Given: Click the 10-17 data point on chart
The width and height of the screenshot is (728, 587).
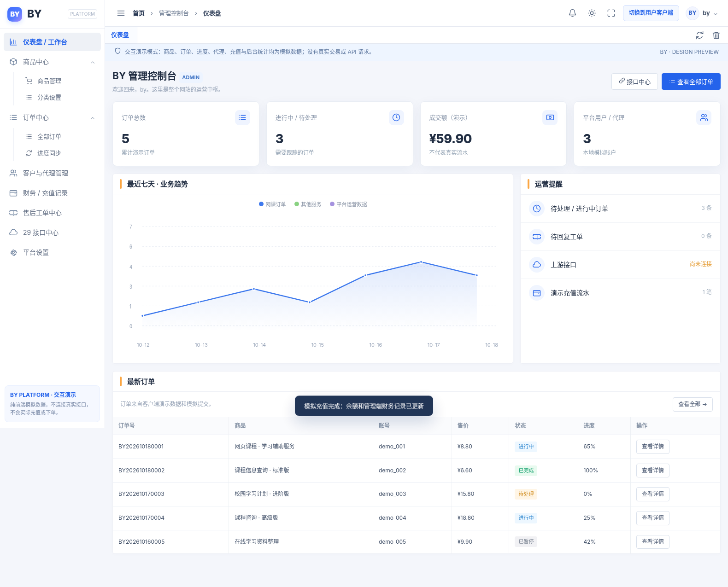Looking at the screenshot, I should [421, 262].
